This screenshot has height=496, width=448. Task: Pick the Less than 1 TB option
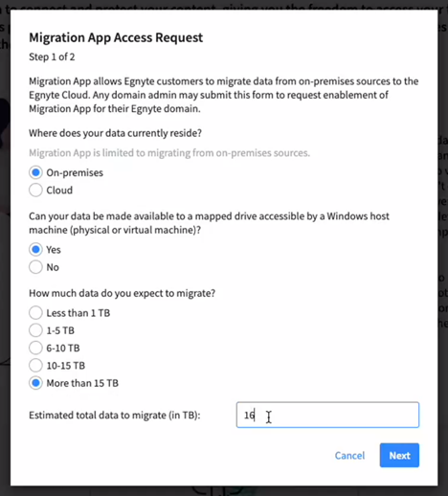tap(35, 313)
